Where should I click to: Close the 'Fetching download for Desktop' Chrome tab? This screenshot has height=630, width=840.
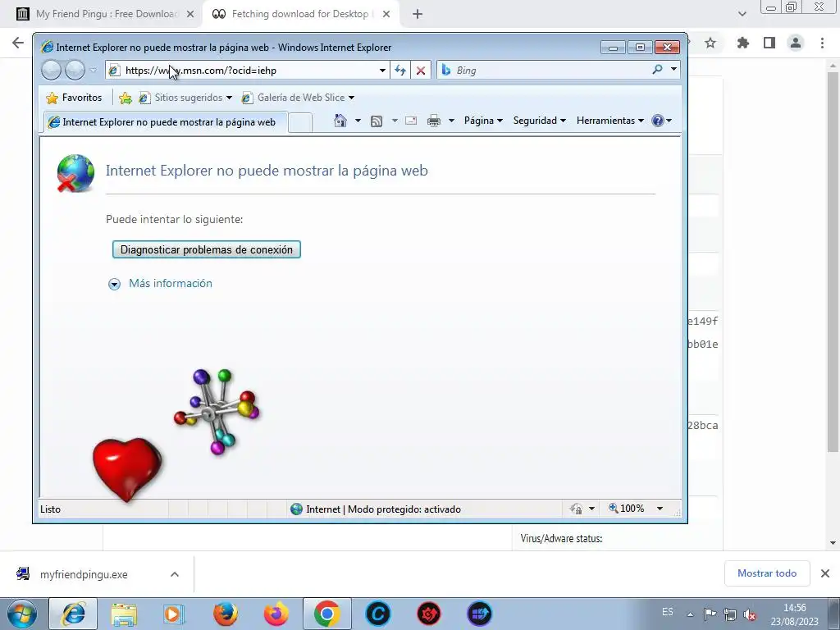(386, 15)
